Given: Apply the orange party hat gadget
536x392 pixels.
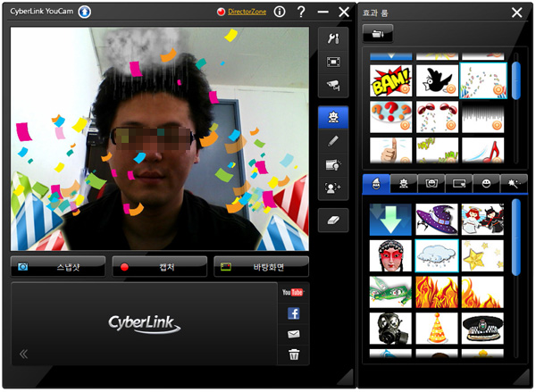Looking at the screenshot, I should [x=437, y=328].
